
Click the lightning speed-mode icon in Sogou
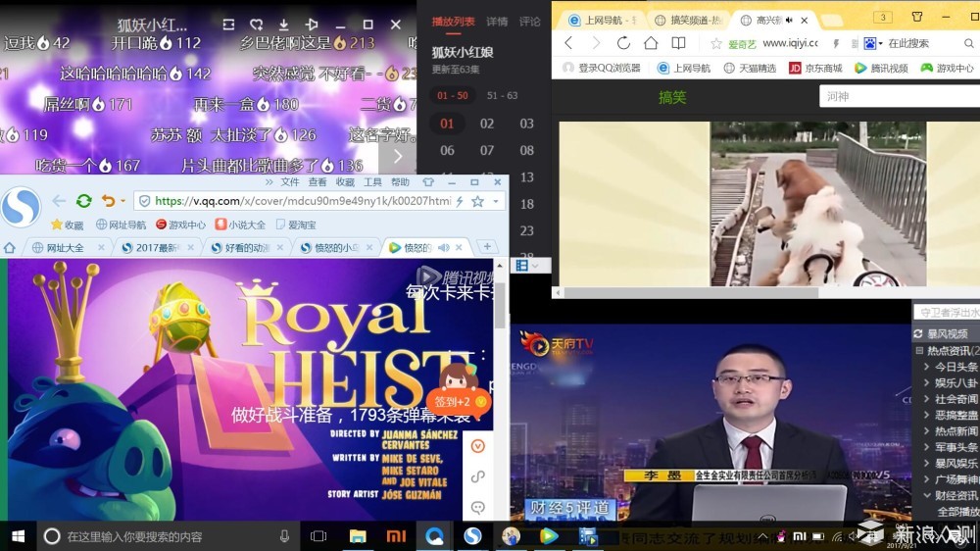[460, 201]
